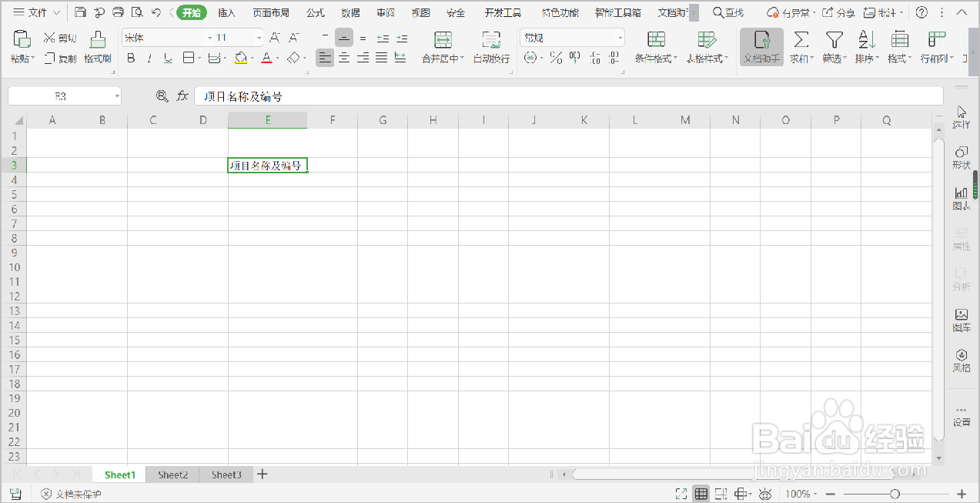Open the number format dropdown (常规)

point(620,38)
